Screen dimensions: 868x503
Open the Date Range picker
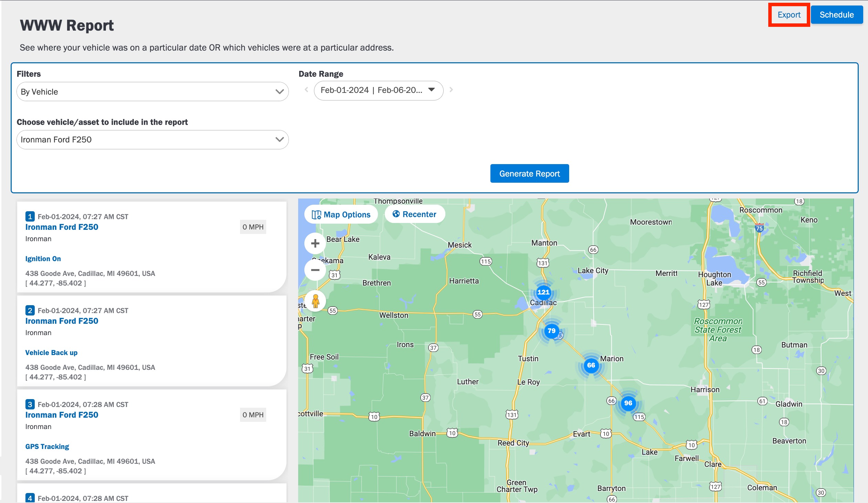pyautogui.click(x=379, y=90)
